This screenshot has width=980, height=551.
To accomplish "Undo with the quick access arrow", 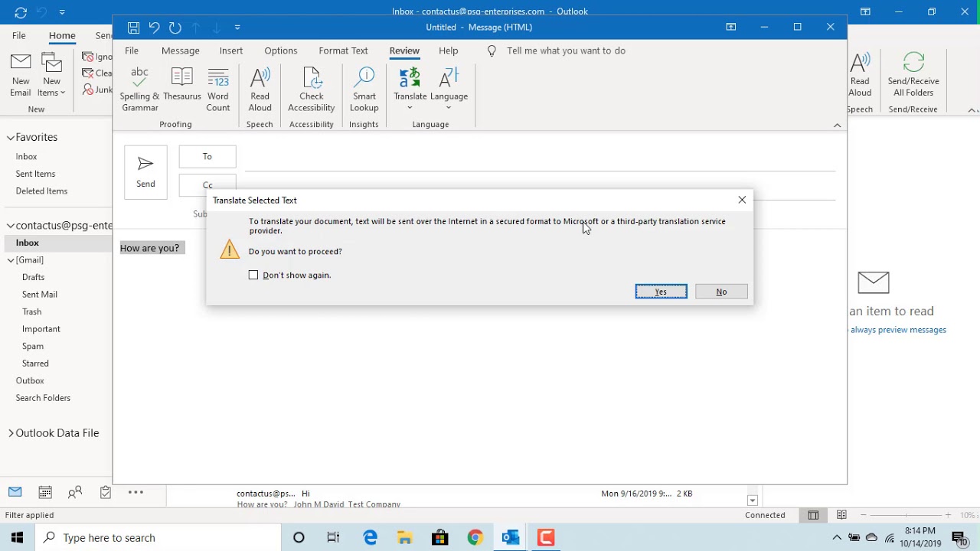I will [x=154, y=27].
